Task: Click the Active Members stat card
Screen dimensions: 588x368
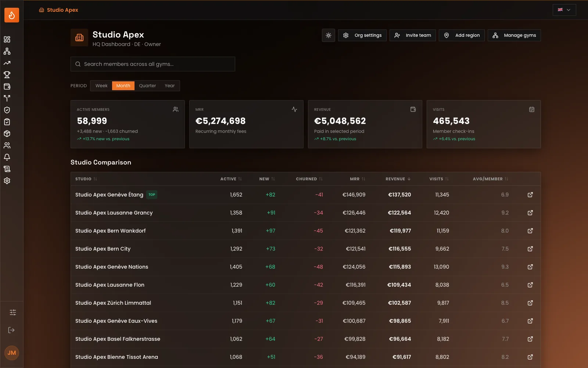Action: click(x=128, y=124)
